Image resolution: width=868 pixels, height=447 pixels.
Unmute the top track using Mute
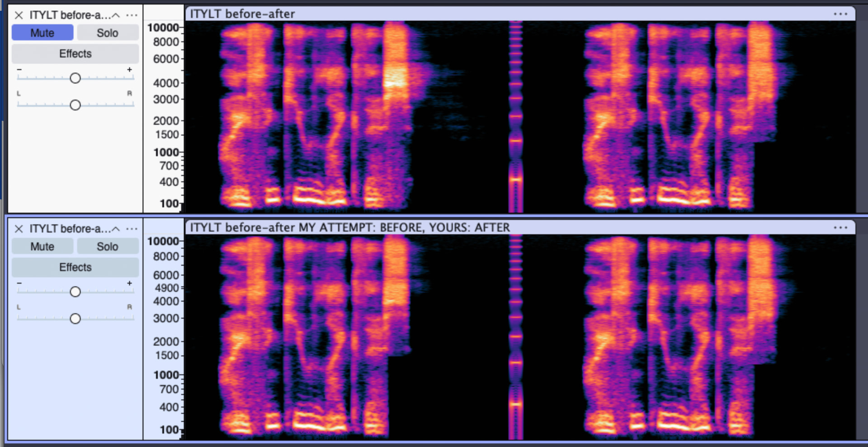point(42,33)
